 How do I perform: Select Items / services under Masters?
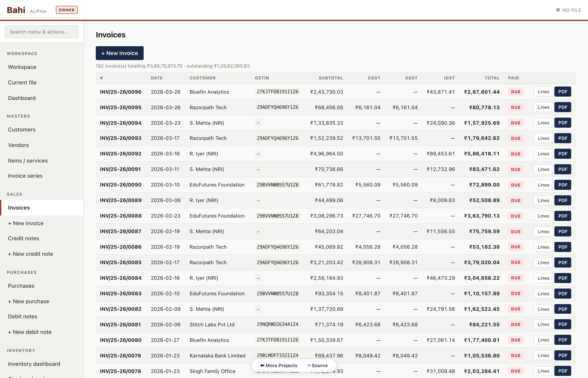click(x=28, y=160)
